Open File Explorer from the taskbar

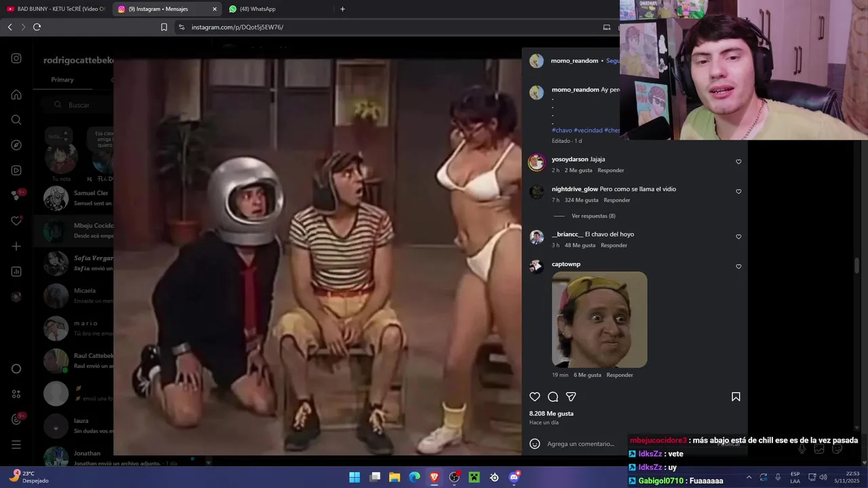(395, 477)
